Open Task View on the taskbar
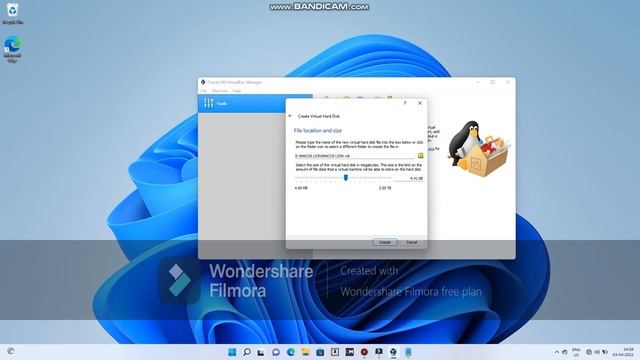The width and height of the screenshot is (640, 360). [261, 352]
